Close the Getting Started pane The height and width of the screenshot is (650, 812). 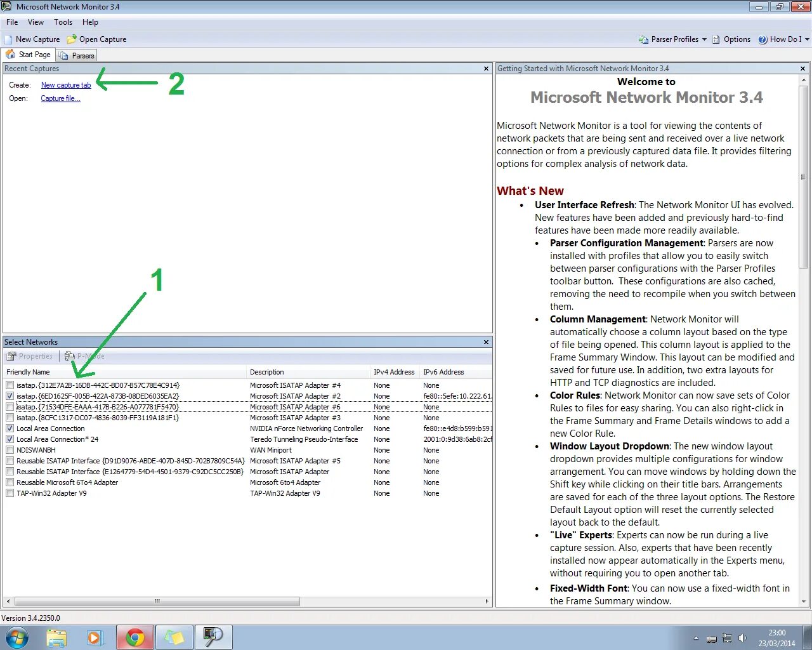(x=802, y=69)
